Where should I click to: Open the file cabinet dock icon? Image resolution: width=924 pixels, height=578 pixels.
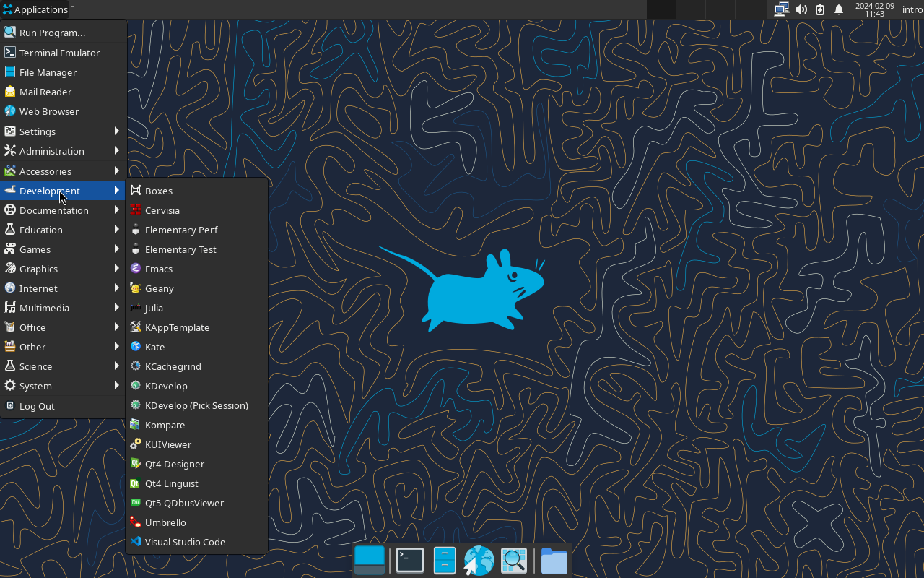pyautogui.click(x=445, y=560)
